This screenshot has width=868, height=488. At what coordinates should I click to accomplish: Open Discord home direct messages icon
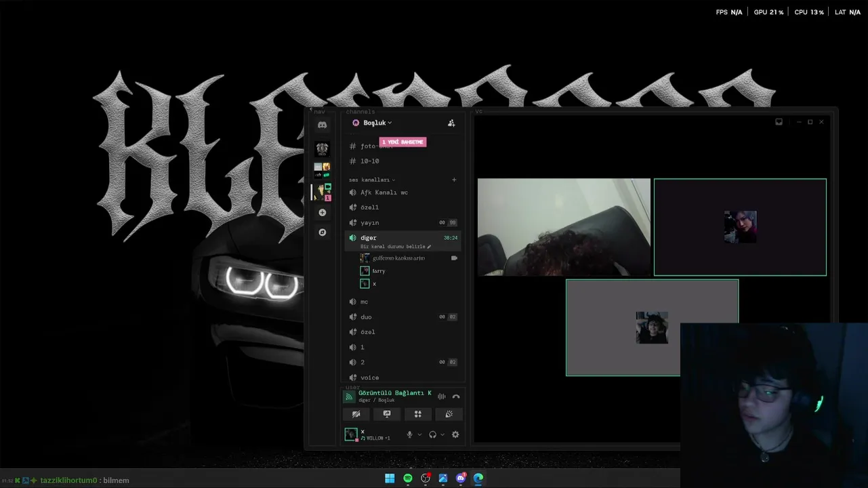tap(323, 125)
